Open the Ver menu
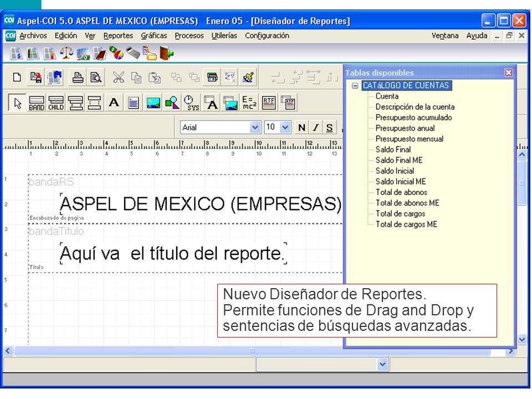The image size is (532, 399). tap(90, 35)
